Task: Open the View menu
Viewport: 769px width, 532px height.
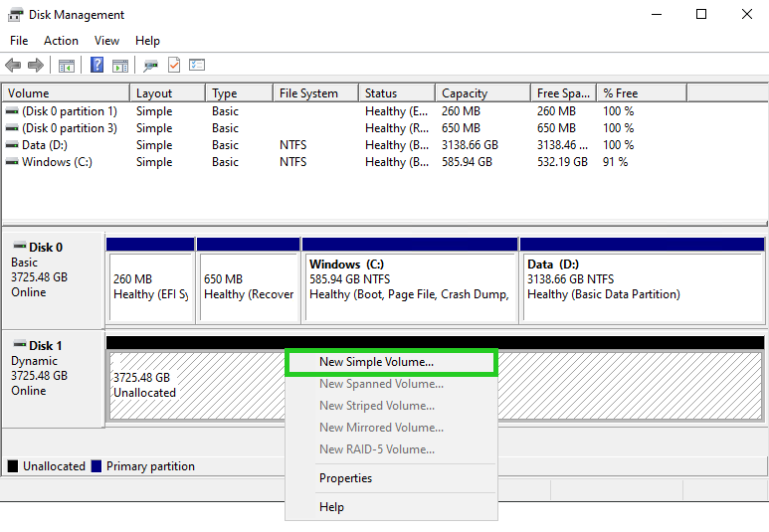Action: click(106, 41)
